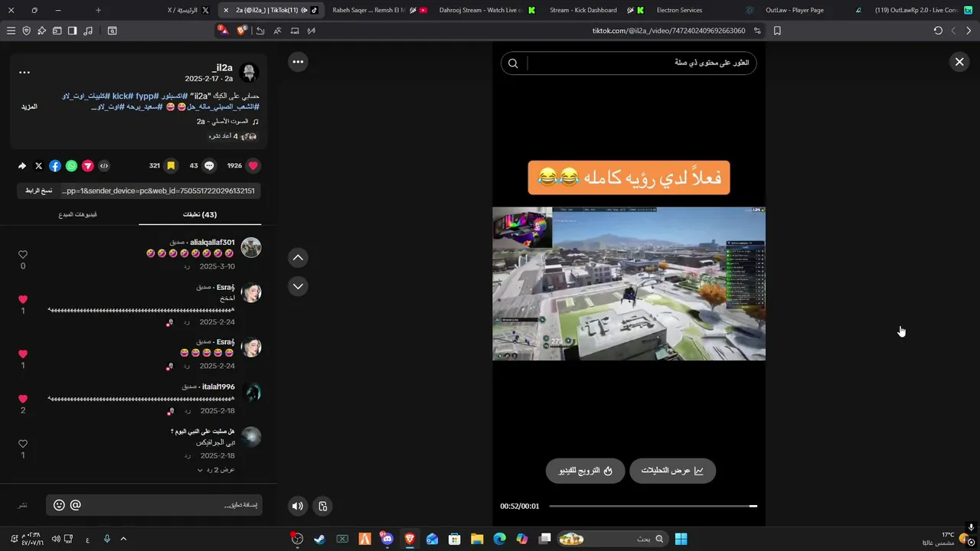Insert a mention with the @ icon
980x551 pixels.
click(x=75, y=505)
